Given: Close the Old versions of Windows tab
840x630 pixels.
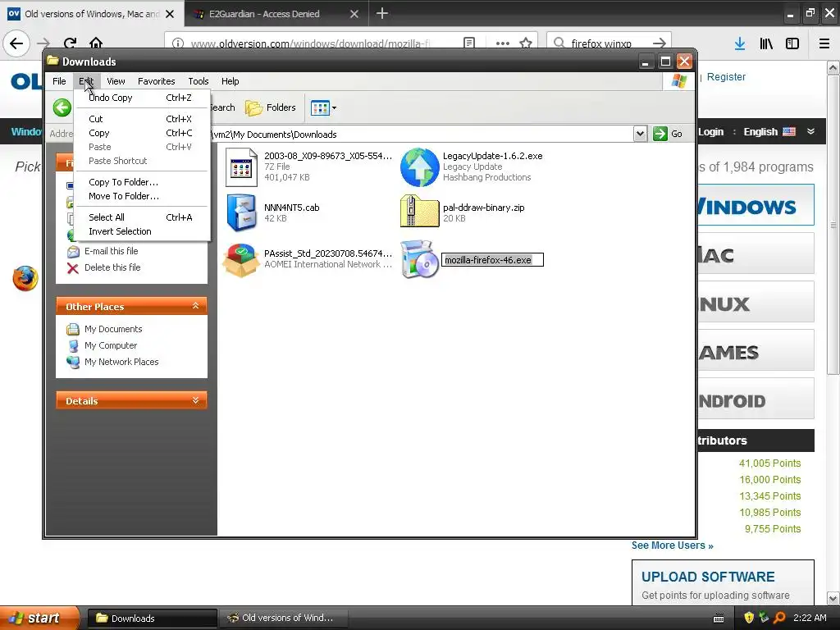Looking at the screenshot, I should tap(170, 14).
